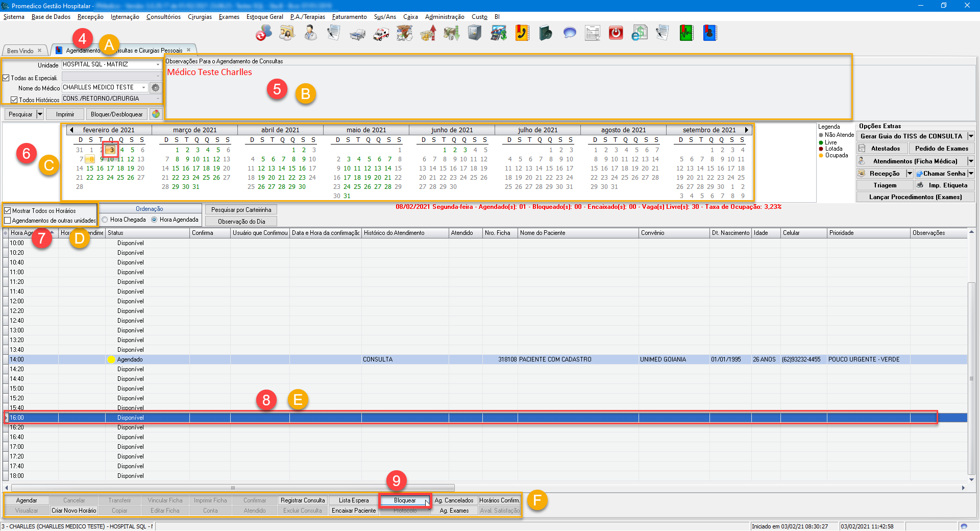Open the doctor icon in the toolbar
The width and height of the screenshot is (980, 531).
310,34
